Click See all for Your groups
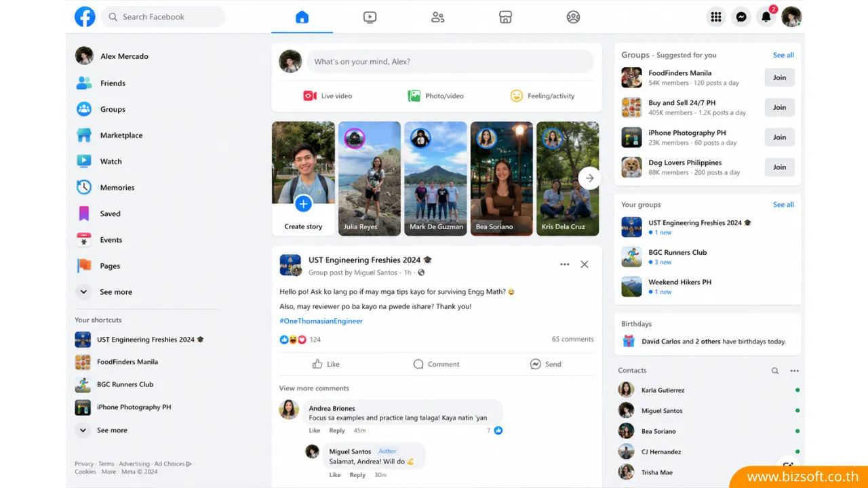The image size is (868, 488). coord(783,205)
